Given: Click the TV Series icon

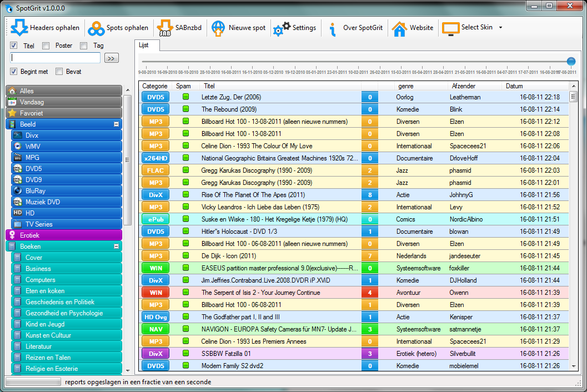Looking at the screenshot, I should (x=18, y=224).
